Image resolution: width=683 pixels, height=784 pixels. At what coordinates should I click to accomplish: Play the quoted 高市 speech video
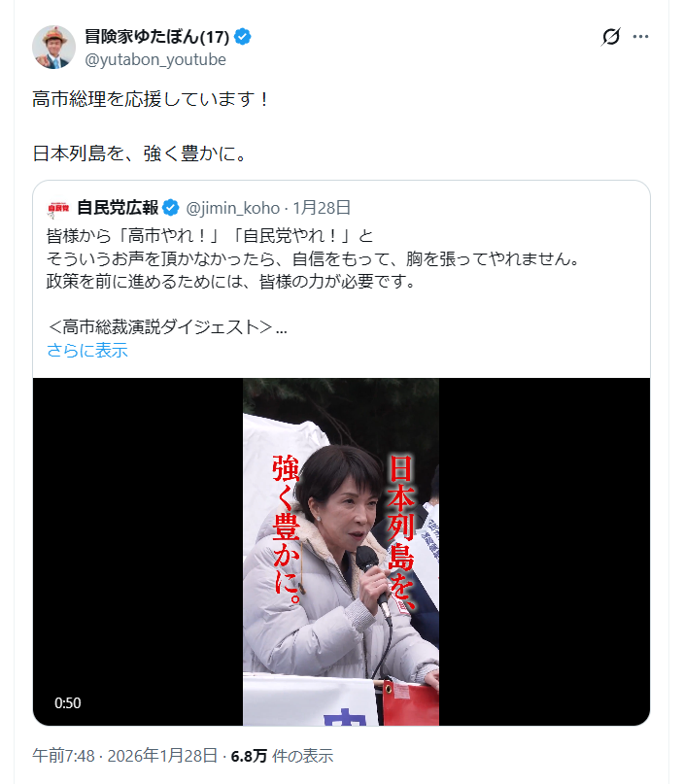pyautogui.click(x=341, y=552)
